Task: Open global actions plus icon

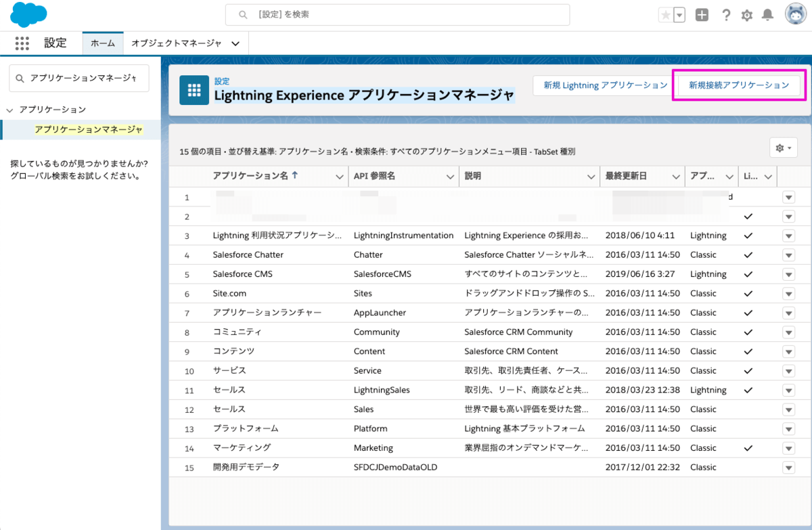Action: [702, 15]
